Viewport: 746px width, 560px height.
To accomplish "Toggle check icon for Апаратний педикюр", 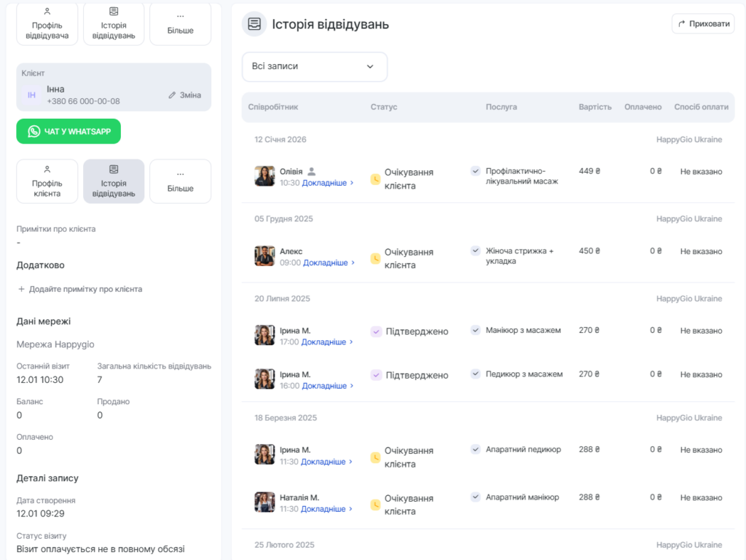I will [476, 449].
